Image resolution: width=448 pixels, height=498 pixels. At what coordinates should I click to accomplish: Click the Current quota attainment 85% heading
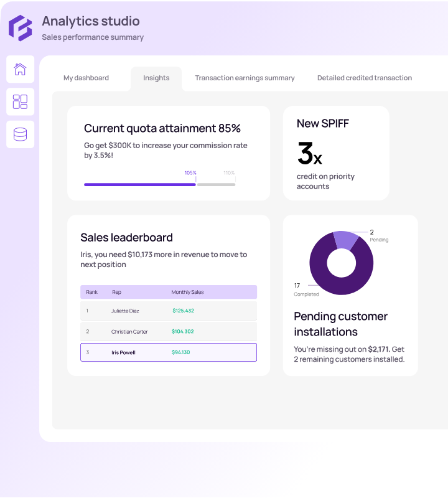pyautogui.click(x=162, y=128)
